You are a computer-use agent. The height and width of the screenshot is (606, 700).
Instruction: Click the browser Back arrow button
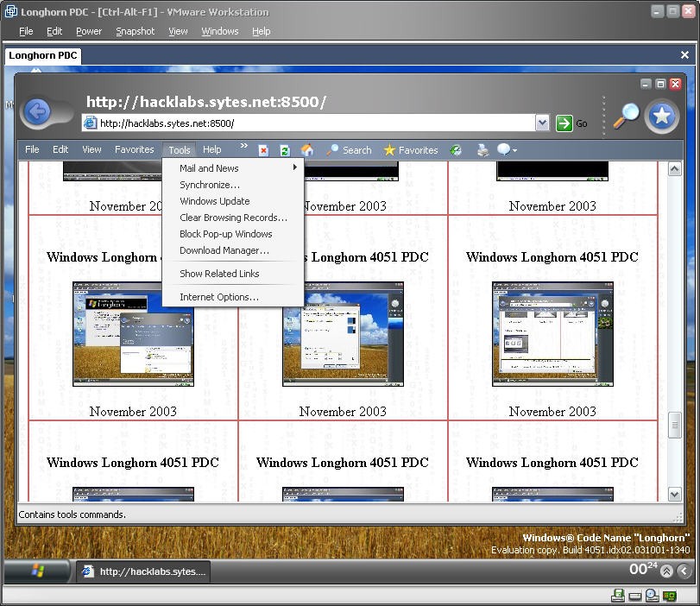pyautogui.click(x=37, y=111)
